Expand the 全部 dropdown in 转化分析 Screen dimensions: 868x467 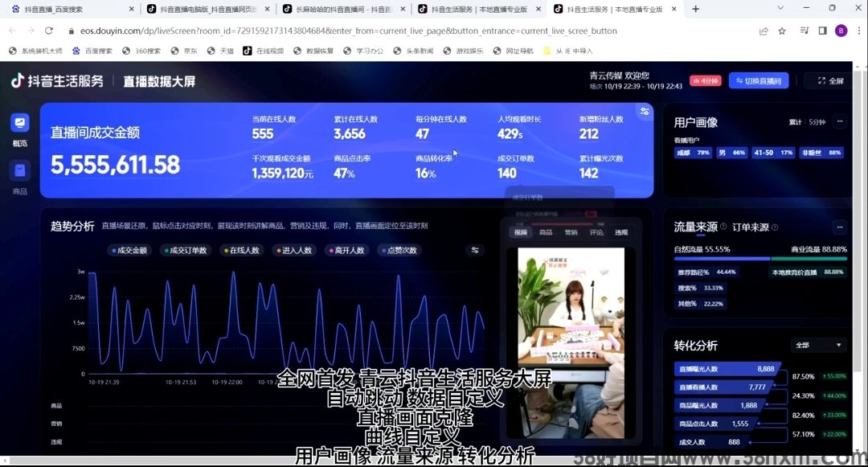click(x=819, y=346)
